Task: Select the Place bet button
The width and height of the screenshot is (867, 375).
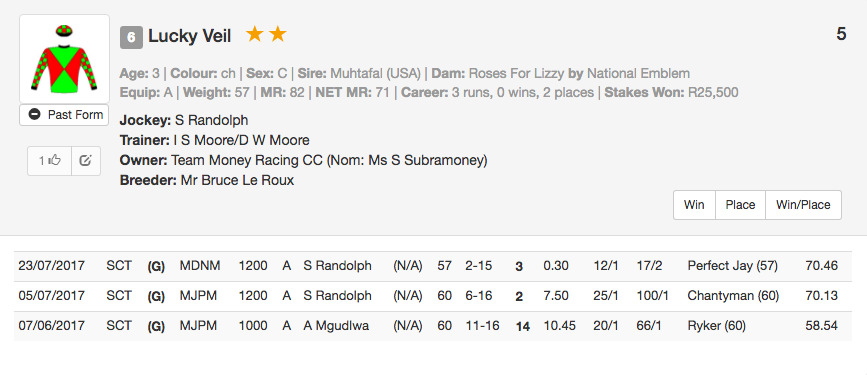Action: [x=740, y=205]
